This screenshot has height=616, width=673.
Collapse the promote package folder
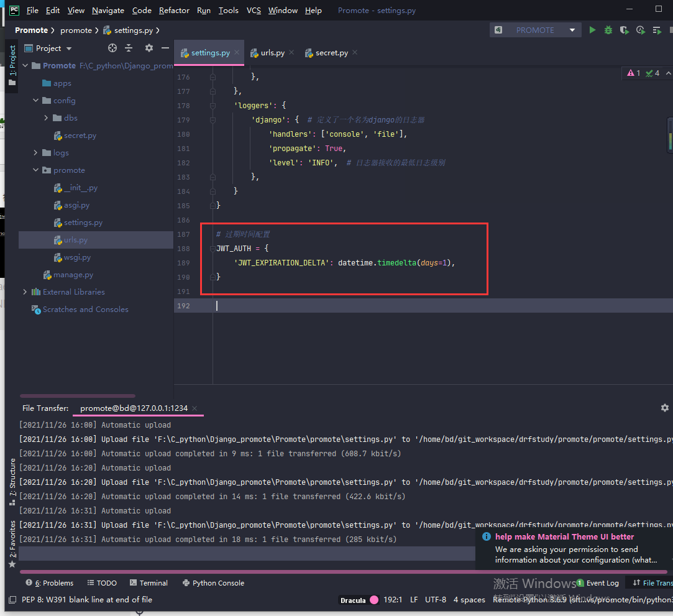click(x=35, y=170)
